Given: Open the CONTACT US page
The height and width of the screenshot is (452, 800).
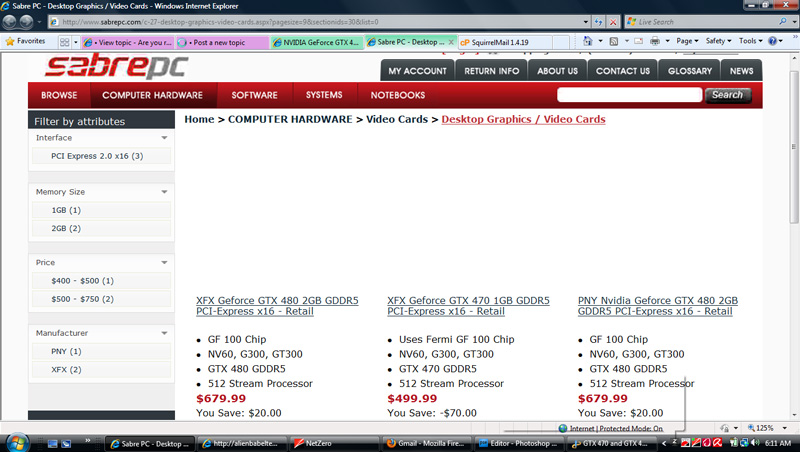Looking at the screenshot, I should point(622,71).
